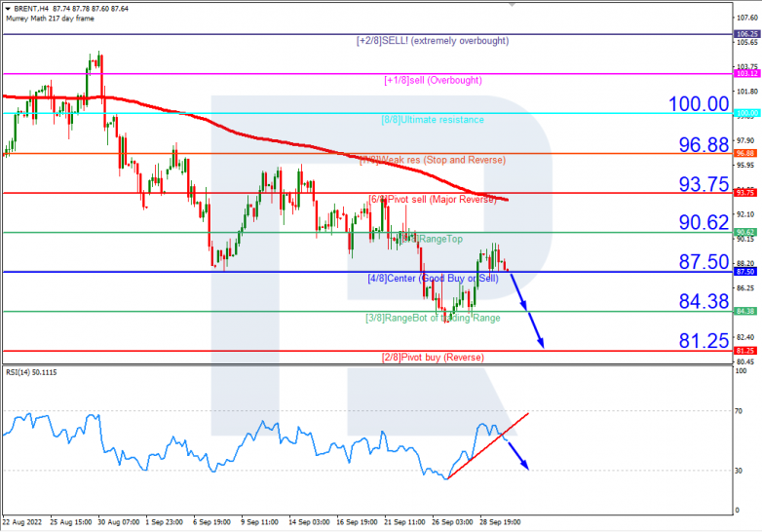Image resolution: width=762 pixels, height=532 pixels.
Task: Select the [+1/8] sell Overbought label
Action: tap(432, 80)
